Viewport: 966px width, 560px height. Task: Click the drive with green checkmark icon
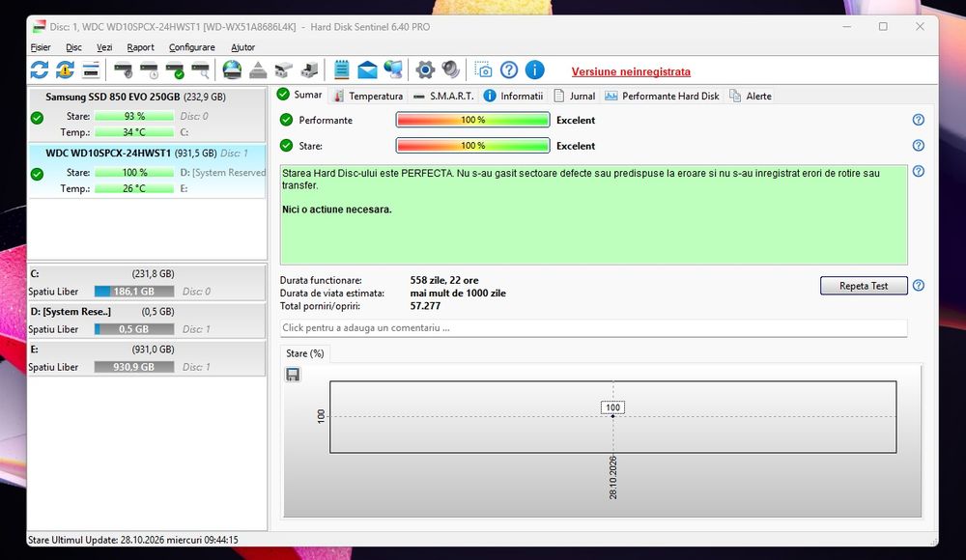tap(175, 70)
